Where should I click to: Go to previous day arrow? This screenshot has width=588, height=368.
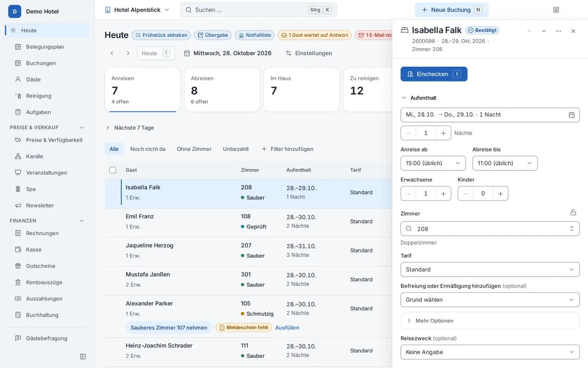(x=112, y=53)
